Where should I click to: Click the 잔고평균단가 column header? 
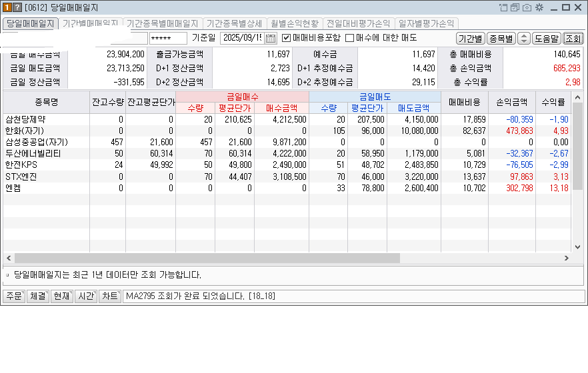click(x=151, y=102)
